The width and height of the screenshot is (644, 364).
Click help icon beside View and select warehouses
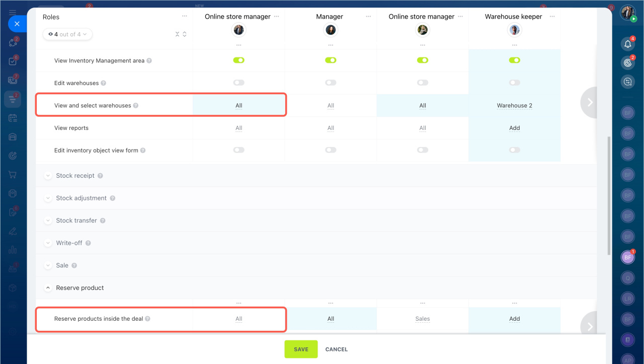coord(135,106)
